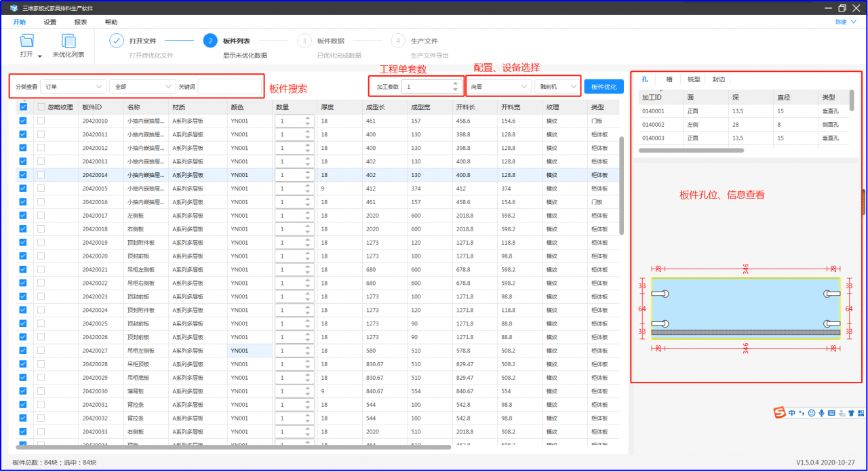Image resolution: width=868 pixels, height=472 pixels.
Task: Click the hole list horizontal scrollbar
Action: point(691,151)
